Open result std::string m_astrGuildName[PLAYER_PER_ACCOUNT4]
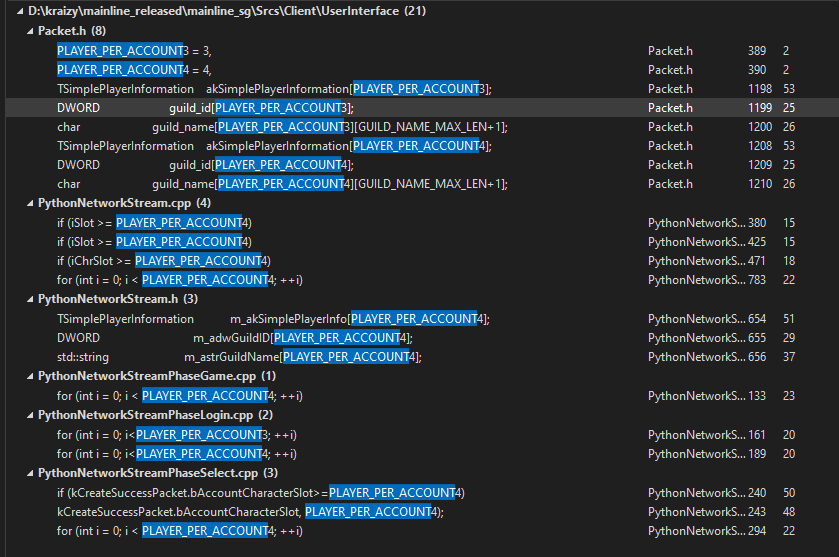This screenshot has height=557, width=839. pos(239,357)
